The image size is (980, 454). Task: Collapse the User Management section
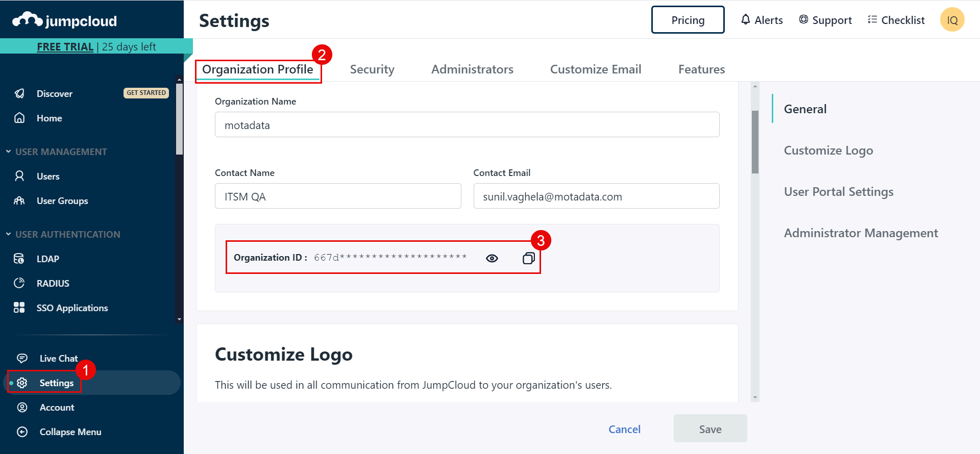(x=9, y=152)
